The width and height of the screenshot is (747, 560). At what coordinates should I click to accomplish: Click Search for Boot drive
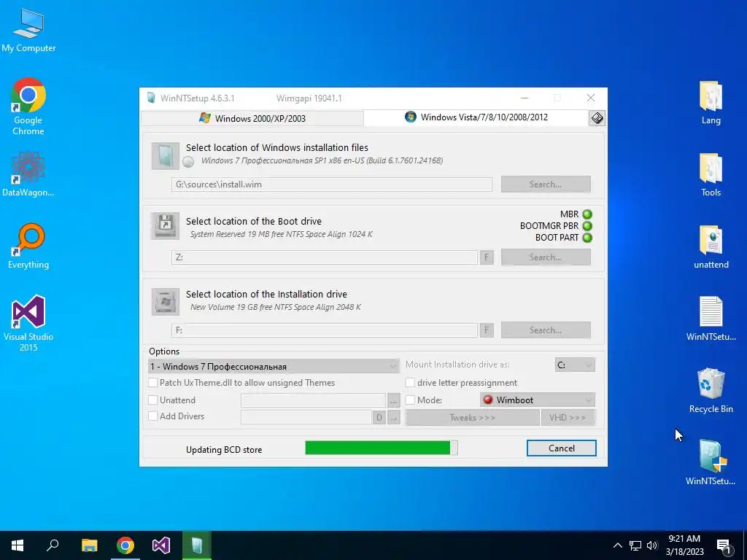pyautogui.click(x=546, y=257)
